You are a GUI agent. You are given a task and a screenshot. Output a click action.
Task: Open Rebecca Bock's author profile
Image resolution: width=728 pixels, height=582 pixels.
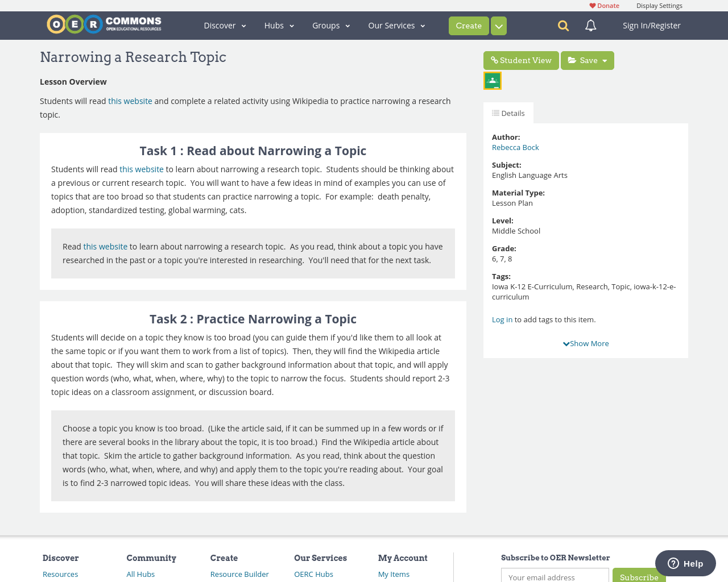515,147
